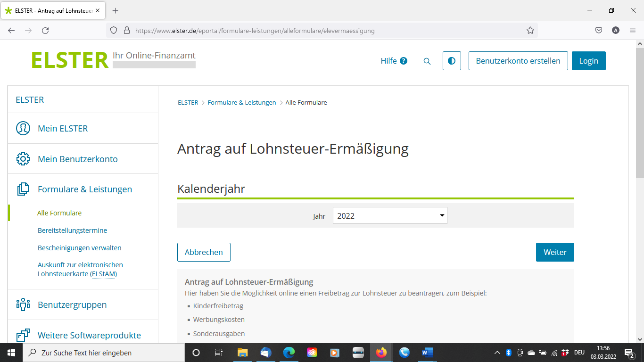Open Bescheinigungen verwalten sidebar item
Image resolution: width=644 pixels, height=362 pixels.
click(x=79, y=248)
